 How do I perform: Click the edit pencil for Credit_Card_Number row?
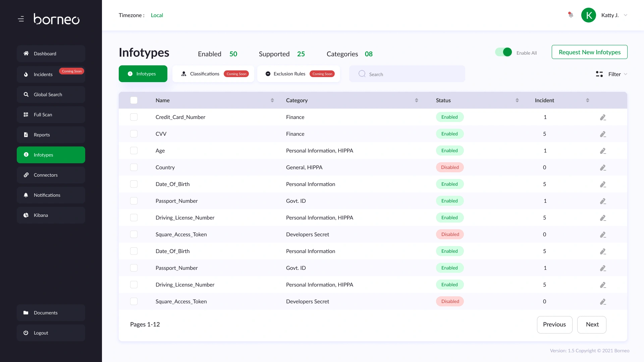(x=603, y=117)
